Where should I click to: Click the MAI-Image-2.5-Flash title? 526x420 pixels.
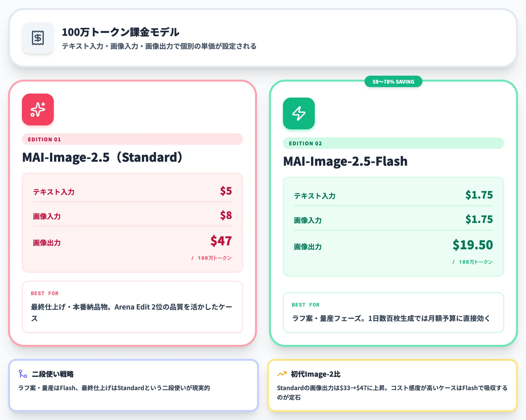pos(345,161)
